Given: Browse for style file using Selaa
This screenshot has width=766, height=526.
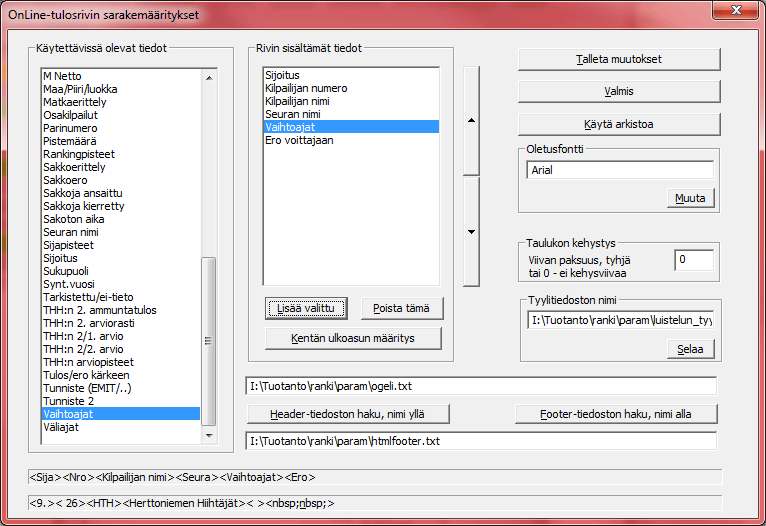Looking at the screenshot, I should [x=691, y=349].
